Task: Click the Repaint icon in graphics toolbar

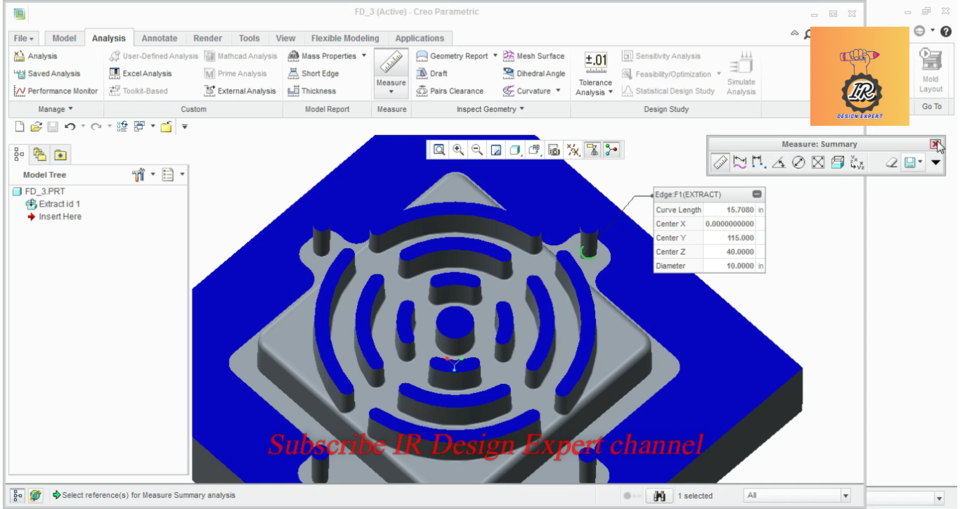Action: click(x=496, y=149)
